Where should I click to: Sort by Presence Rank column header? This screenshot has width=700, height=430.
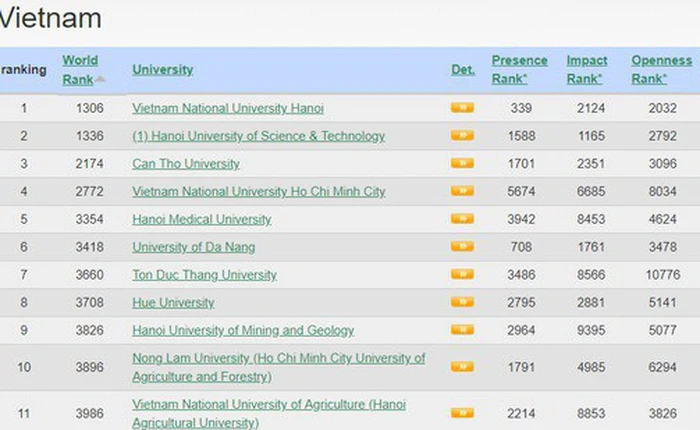point(519,70)
